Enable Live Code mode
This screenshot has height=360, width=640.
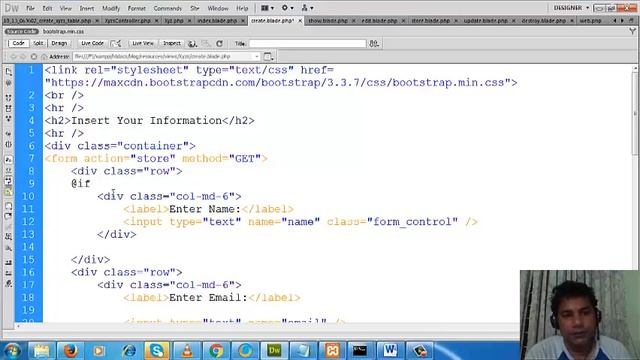[x=92, y=43]
